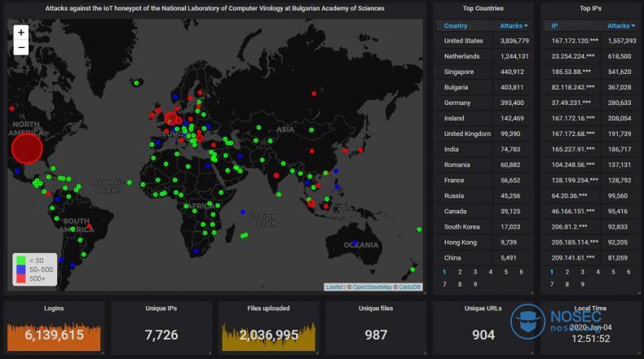This screenshot has height=359, width=644.
Task: Zoom out on the attack map
Action: (21, 47)
